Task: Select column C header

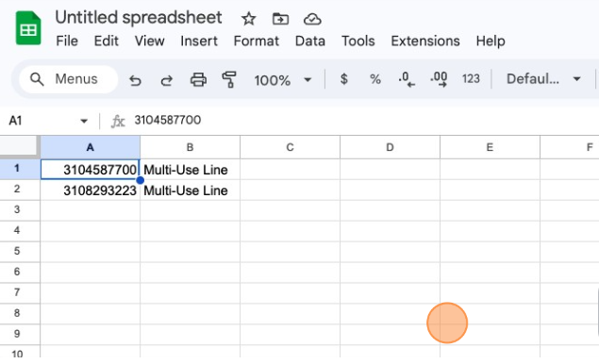Action: (x=290, y=147)
